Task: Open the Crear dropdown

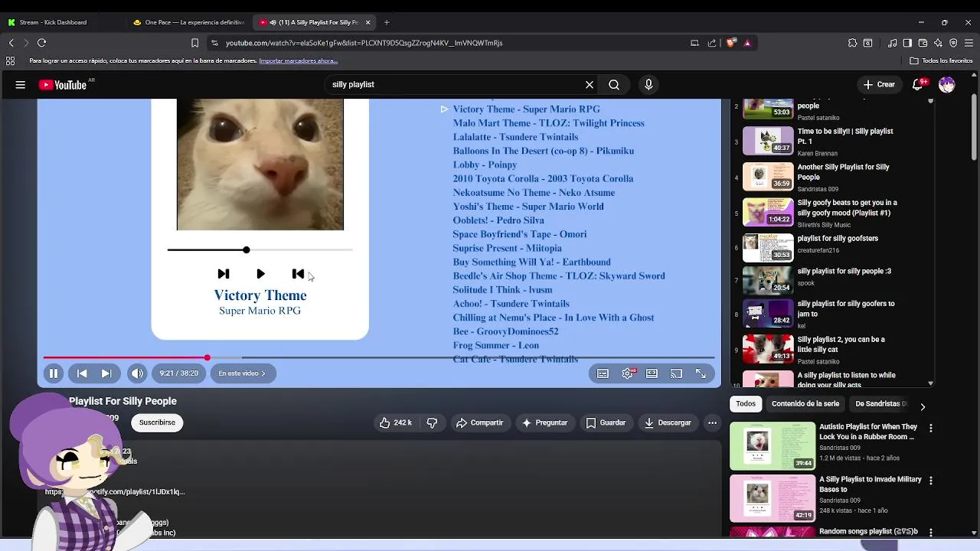Action: pos(879,85)
